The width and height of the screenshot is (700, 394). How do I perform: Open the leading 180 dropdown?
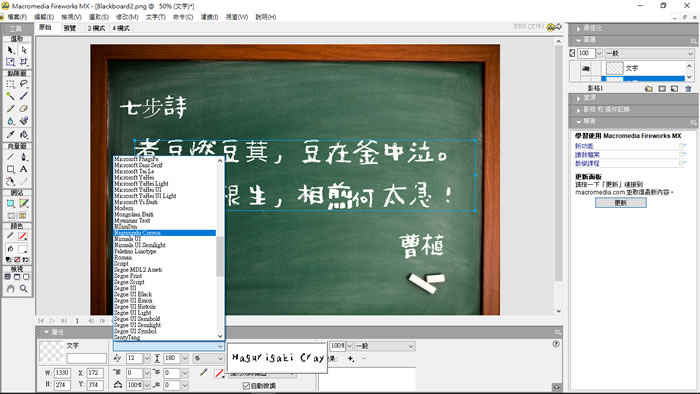185,358
